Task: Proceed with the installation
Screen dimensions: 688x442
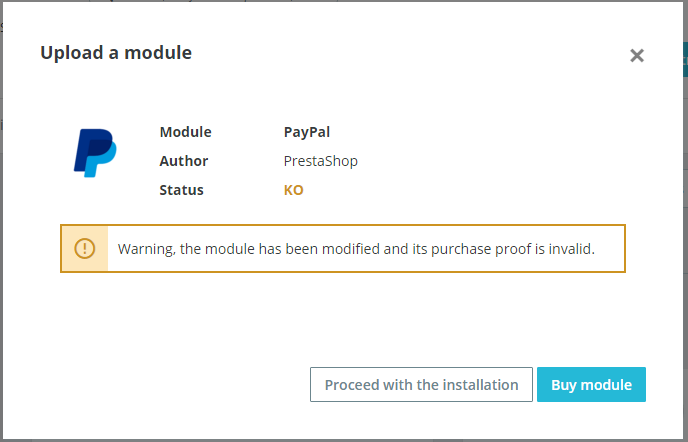Action: tap(421, 385)
